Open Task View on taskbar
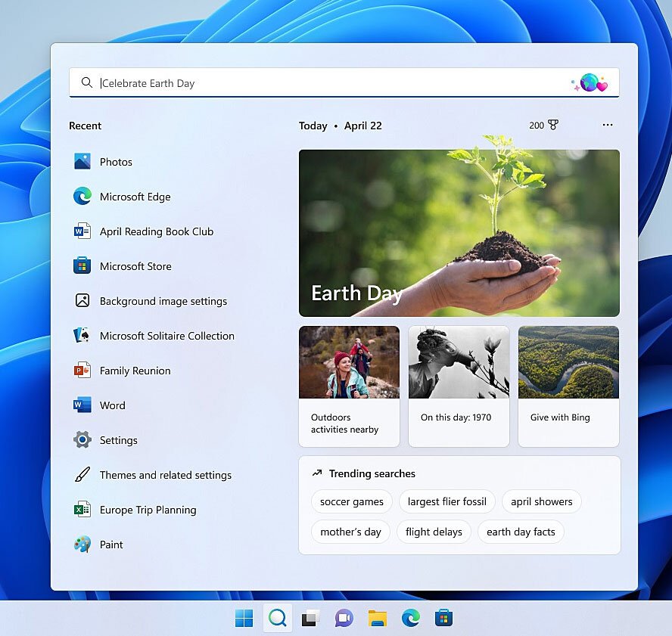 pos(311,619)
